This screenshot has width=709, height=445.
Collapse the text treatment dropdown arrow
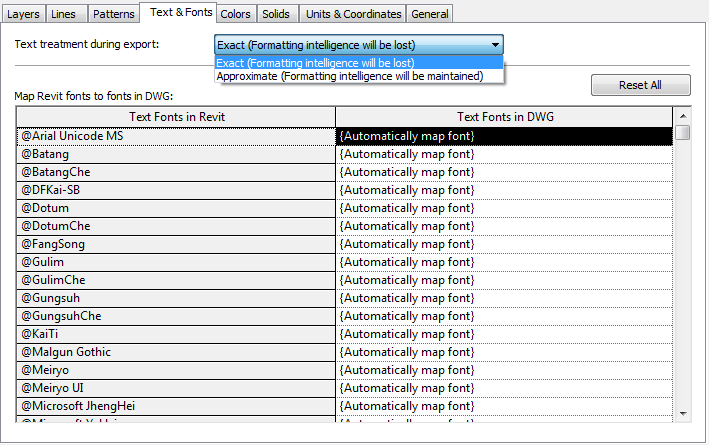[495, 45]
